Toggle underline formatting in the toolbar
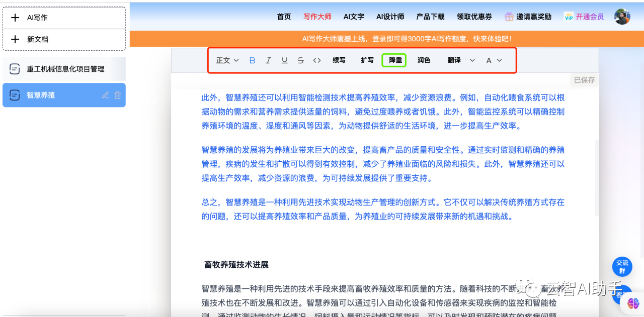Image resolution: width=644 pixels, height=317 pixels. [x=284, y=60]
